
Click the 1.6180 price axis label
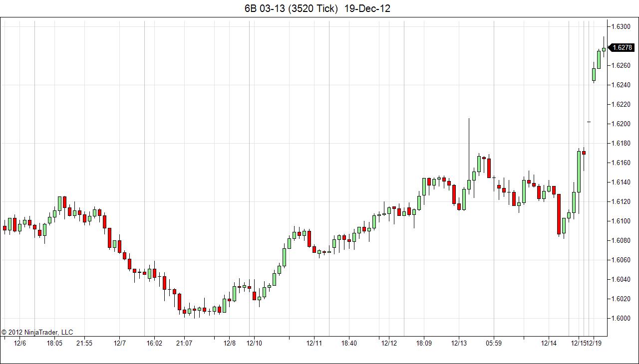coord(622,143)
